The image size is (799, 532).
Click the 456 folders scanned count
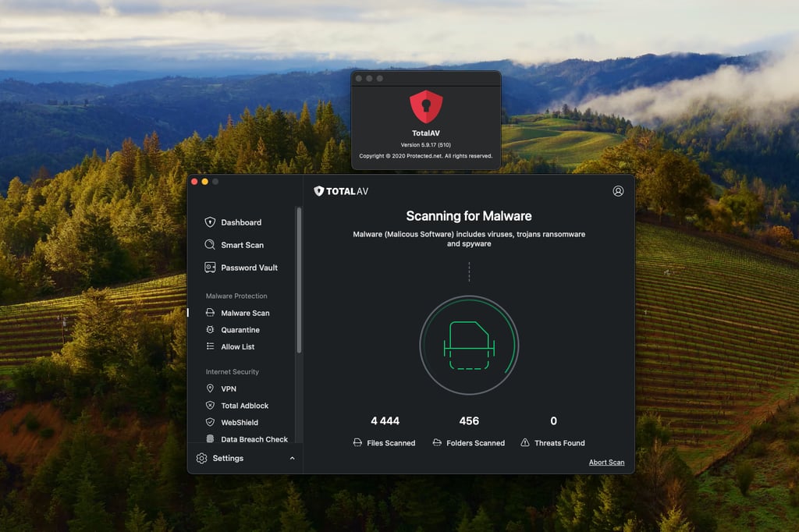pos(469,421)
